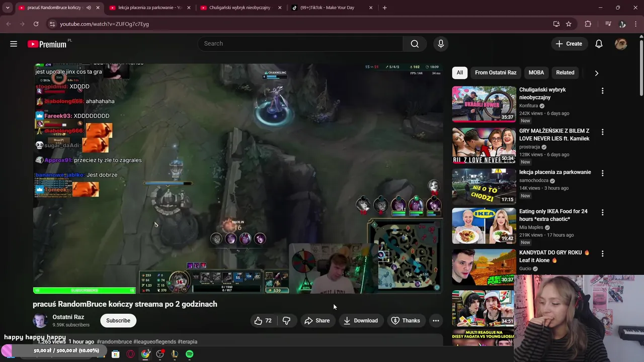
Task: Close the Chuligański wybryk tab
Action: [x=280, y=8]
